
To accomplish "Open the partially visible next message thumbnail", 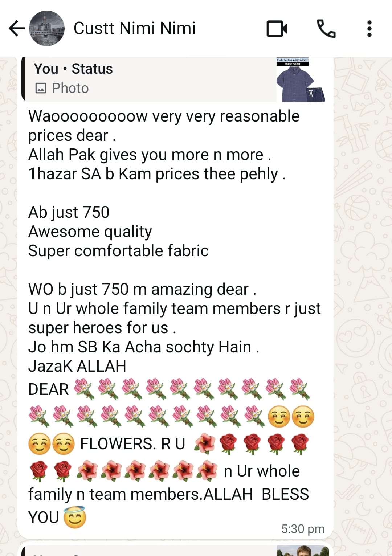I will (303, 550).
